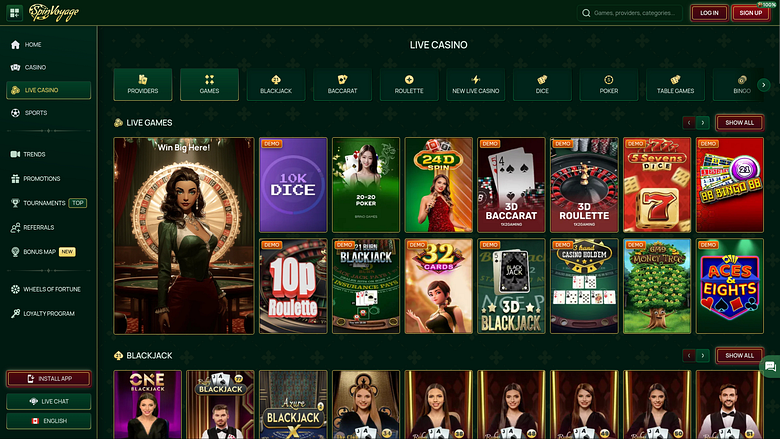780x439 pixels.
Task: Open the Aces & Eights game tile
Action: [729, 286]
